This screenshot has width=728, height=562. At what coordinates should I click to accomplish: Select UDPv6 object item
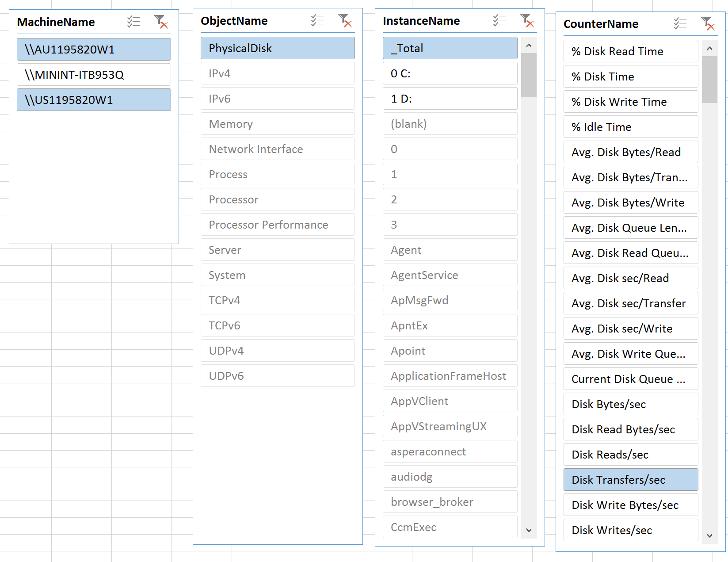[x=278, y=375]
